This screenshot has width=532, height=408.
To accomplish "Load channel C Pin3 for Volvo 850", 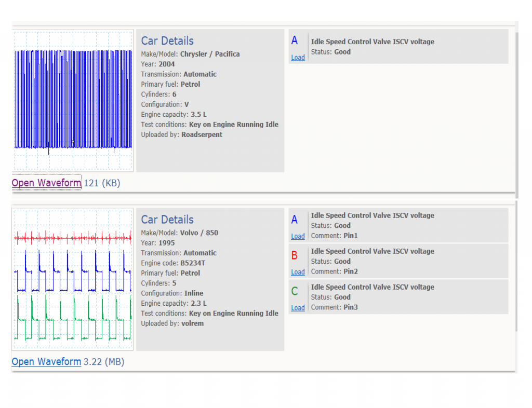I will [x=298, y=308].
